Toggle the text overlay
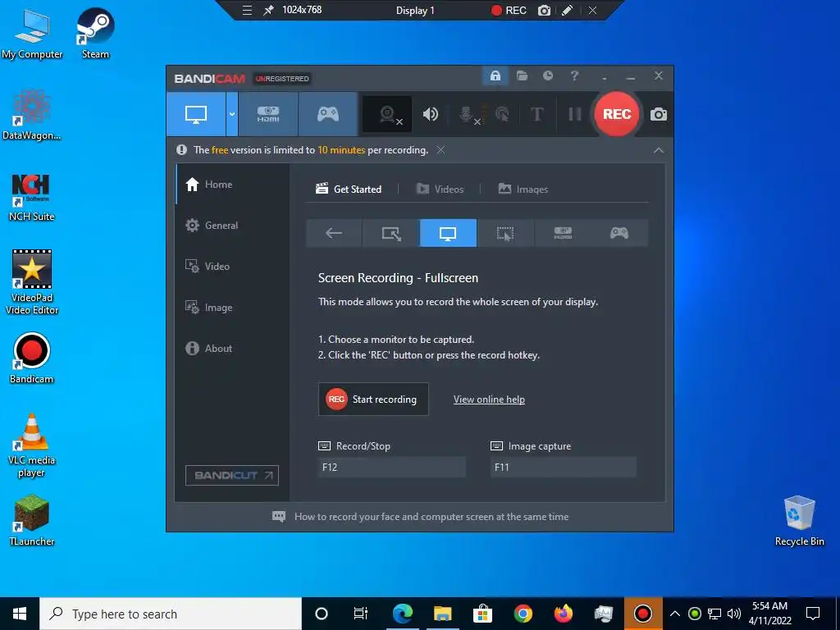 pos(536,114)
